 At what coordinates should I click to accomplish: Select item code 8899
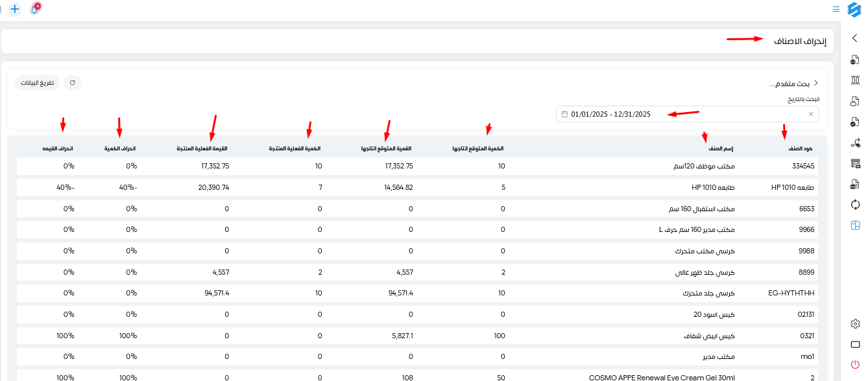(807, 272)
